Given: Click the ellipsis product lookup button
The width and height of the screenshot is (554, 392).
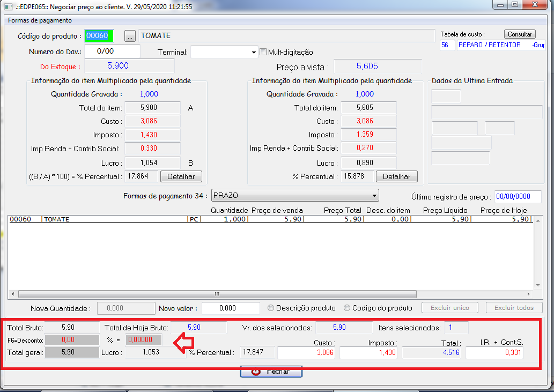Looking at the screenshot, I should tap(130, 36).
